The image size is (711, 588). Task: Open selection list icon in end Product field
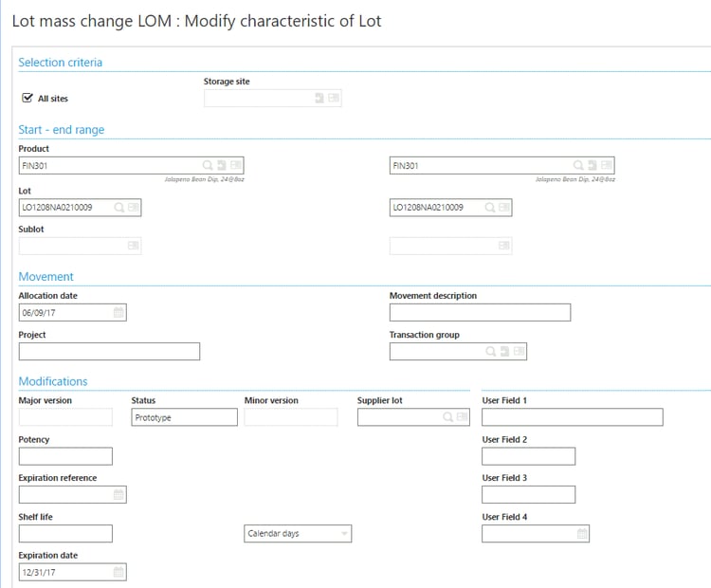click(607, 165)
